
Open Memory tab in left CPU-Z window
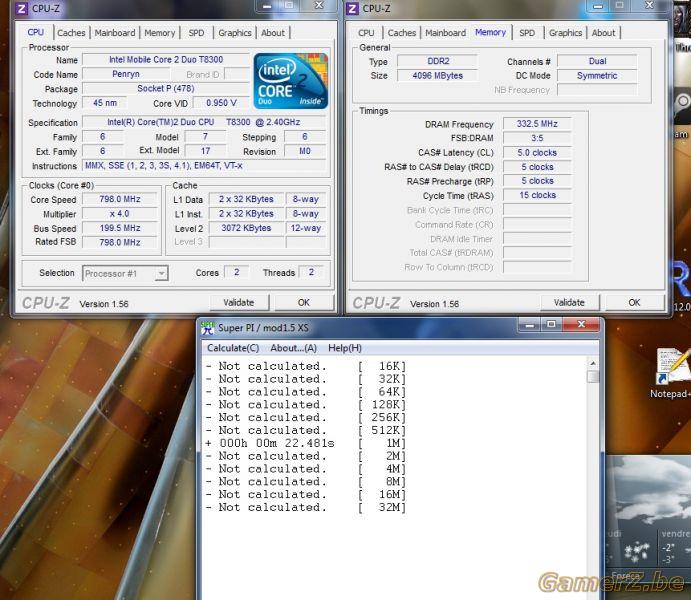[160, 33]
